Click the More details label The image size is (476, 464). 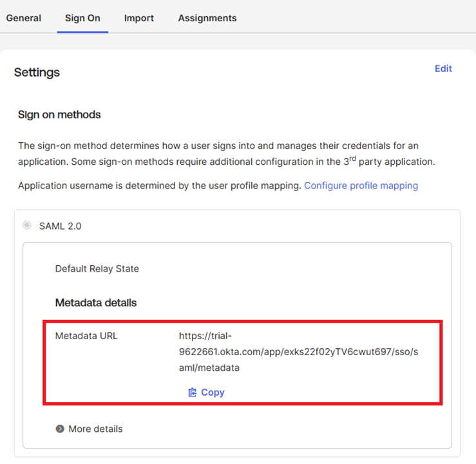click(95, 429)
